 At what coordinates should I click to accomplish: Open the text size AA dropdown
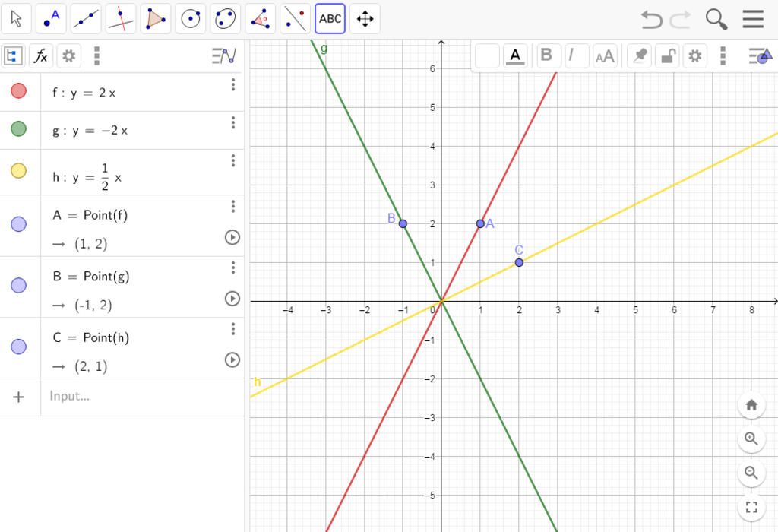tap(605, 55)
